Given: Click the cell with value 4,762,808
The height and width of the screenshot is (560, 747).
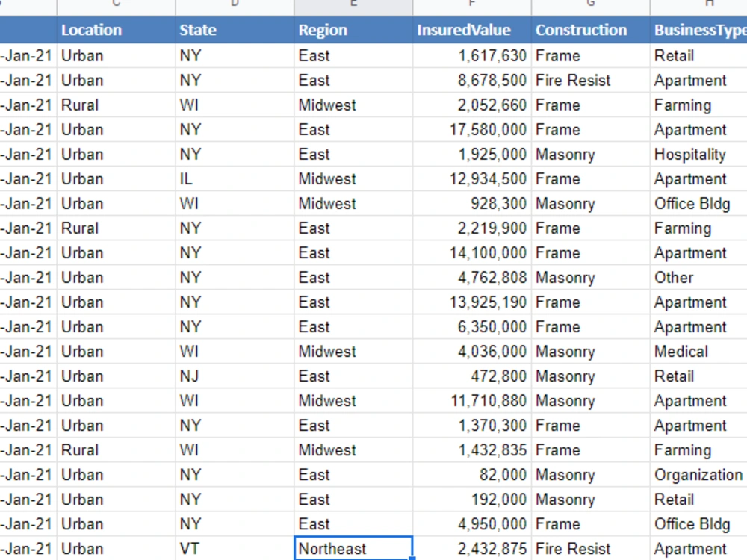Looking at the screenshot, I should (x=471, y=278).
